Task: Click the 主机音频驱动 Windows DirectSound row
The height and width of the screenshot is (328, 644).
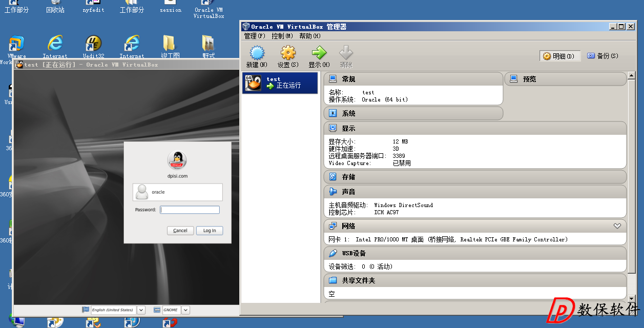Action: pos(381,205)
